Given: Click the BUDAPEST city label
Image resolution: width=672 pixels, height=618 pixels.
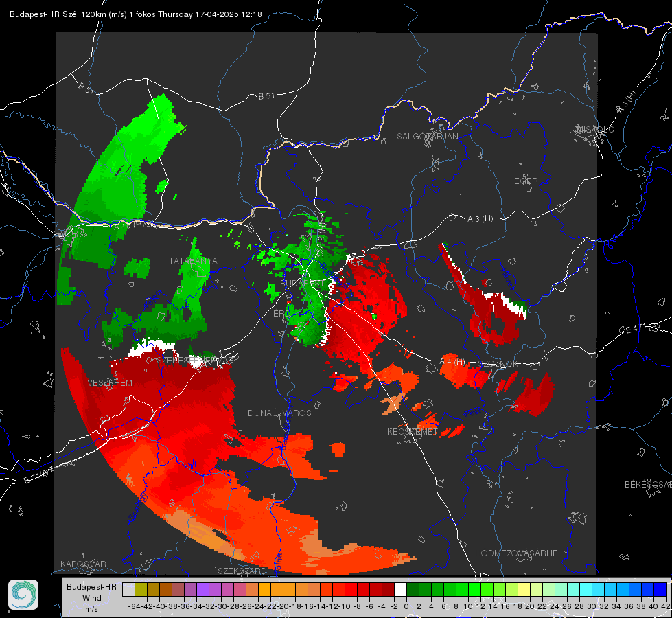Looking at the screenshot, I should tap(302, 284).
